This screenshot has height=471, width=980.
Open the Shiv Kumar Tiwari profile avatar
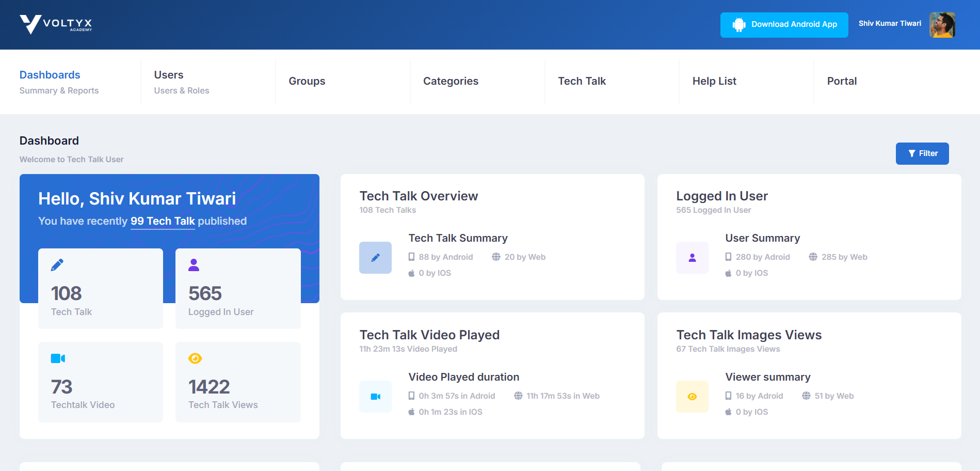point(942,25)
